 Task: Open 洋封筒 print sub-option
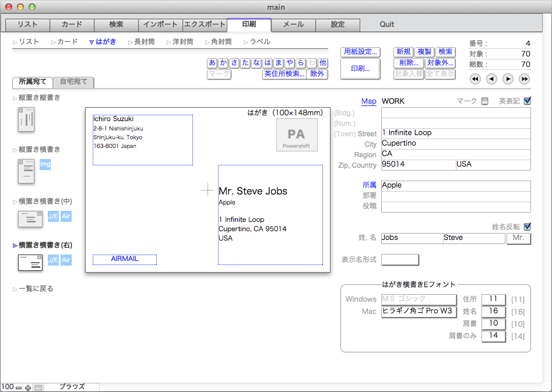pyautogui.click(x=180, y=42)
